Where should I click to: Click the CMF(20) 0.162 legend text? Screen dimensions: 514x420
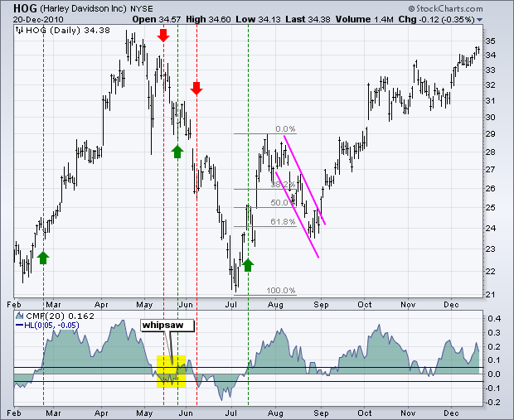pyautogui.click(x=60, y=316)
